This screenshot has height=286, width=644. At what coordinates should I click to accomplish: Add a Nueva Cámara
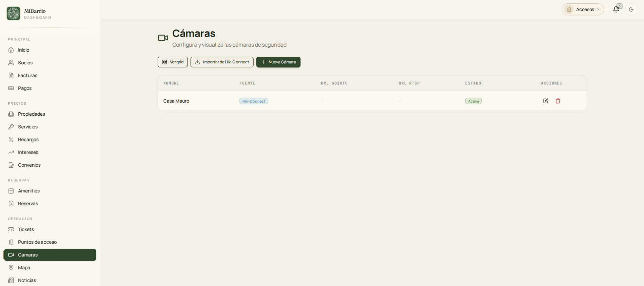[x=278, y=62]
